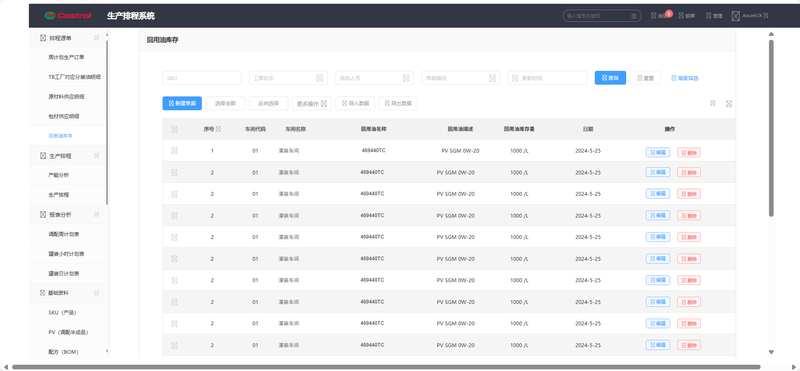Tick the checkbox of the row numbered 1
The width and height of the screenshot is (800, 371).
[174, 151]
